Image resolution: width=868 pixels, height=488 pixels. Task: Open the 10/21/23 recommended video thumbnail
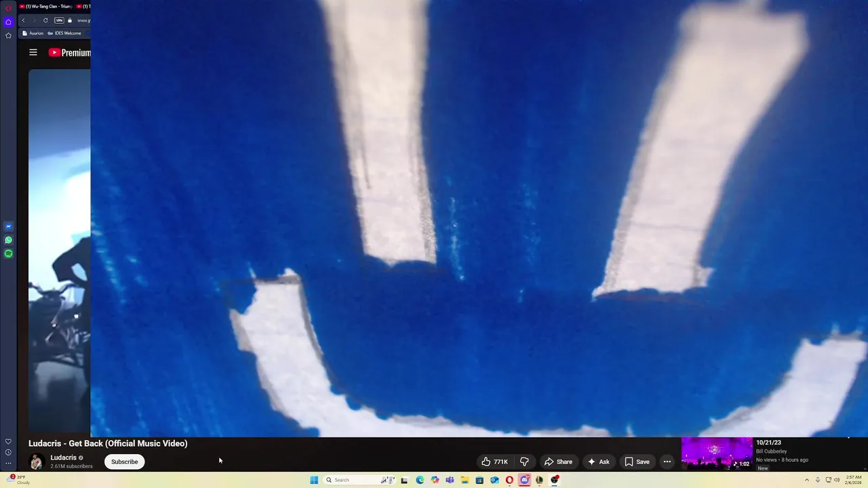(x=717, y=453)
